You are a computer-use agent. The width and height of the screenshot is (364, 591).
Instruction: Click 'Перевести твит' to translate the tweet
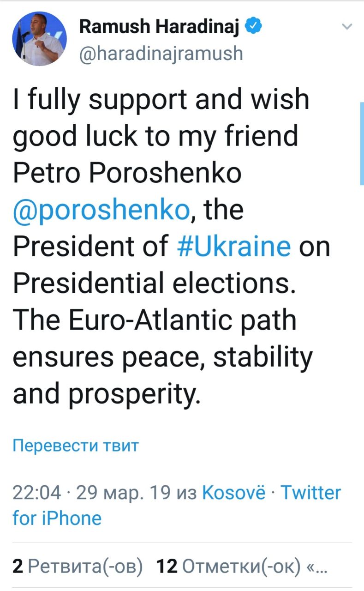[76, 446]
